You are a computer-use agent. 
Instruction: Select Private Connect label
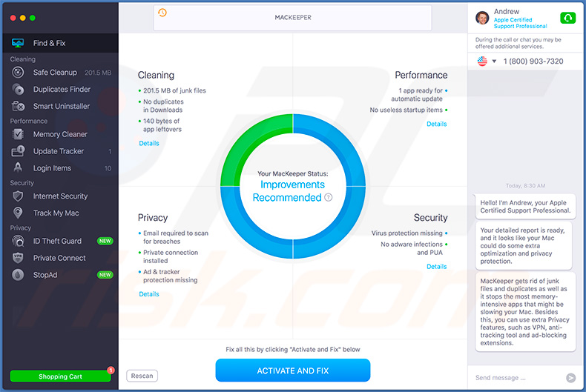click(x=59, y=258)
